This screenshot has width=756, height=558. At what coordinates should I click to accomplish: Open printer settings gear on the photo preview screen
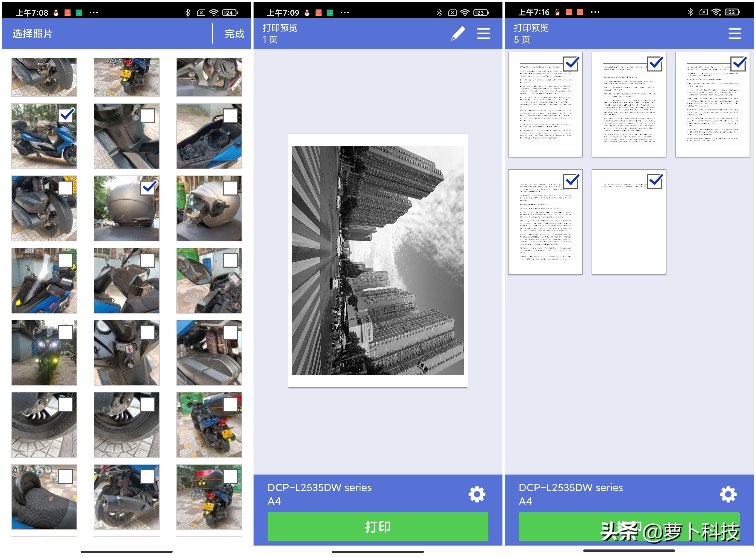476,494
